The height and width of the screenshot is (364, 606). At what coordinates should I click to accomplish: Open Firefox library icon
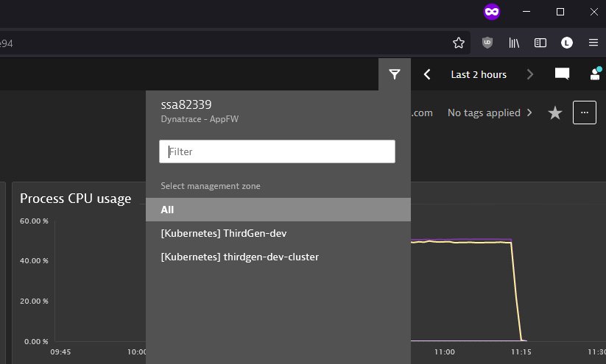point(514,43)
